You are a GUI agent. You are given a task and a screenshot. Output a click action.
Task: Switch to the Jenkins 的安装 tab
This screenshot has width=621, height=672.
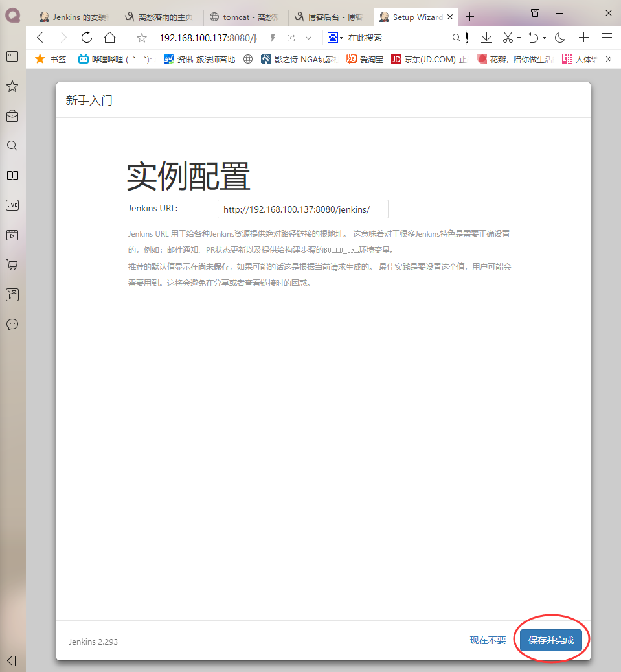[x=76, y=17]
